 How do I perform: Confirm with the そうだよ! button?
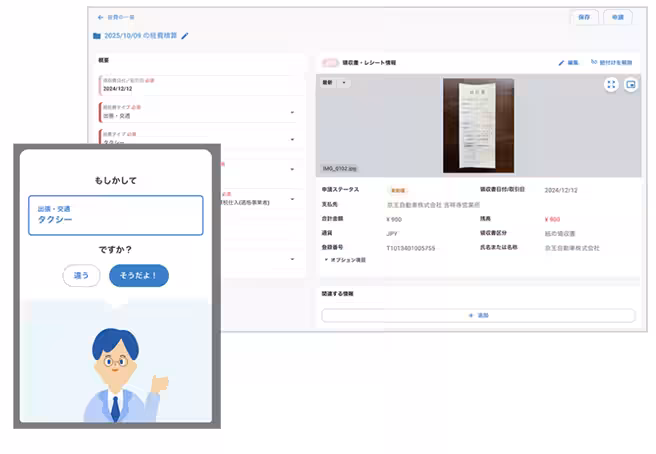(138, 275)
